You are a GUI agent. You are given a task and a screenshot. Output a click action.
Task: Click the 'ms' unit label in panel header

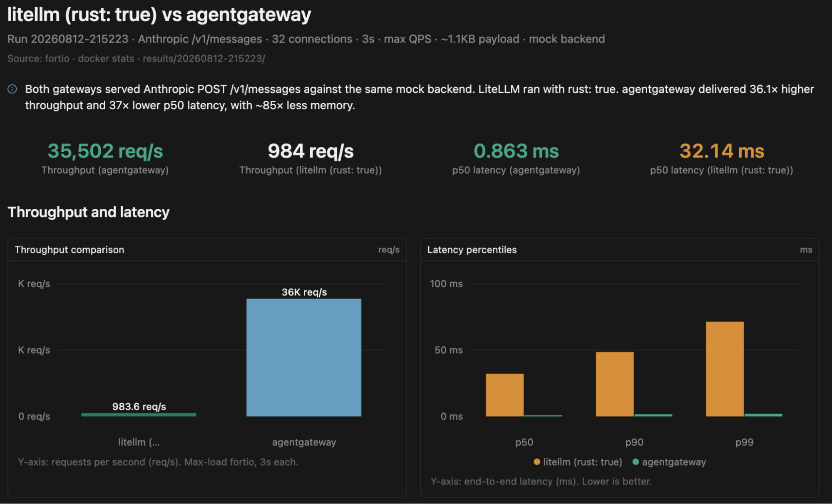(806, 250)
